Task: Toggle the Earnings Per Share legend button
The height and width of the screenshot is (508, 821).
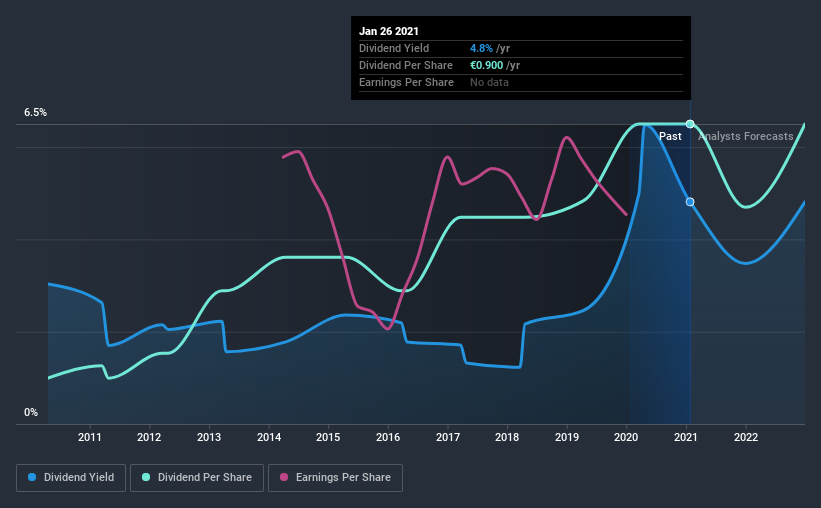Action: 335,478
